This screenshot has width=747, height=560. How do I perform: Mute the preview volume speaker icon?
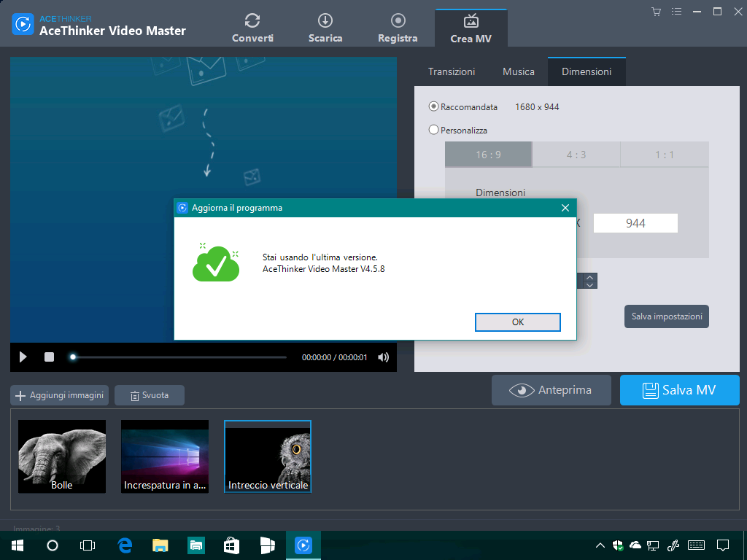click(384, 357)
